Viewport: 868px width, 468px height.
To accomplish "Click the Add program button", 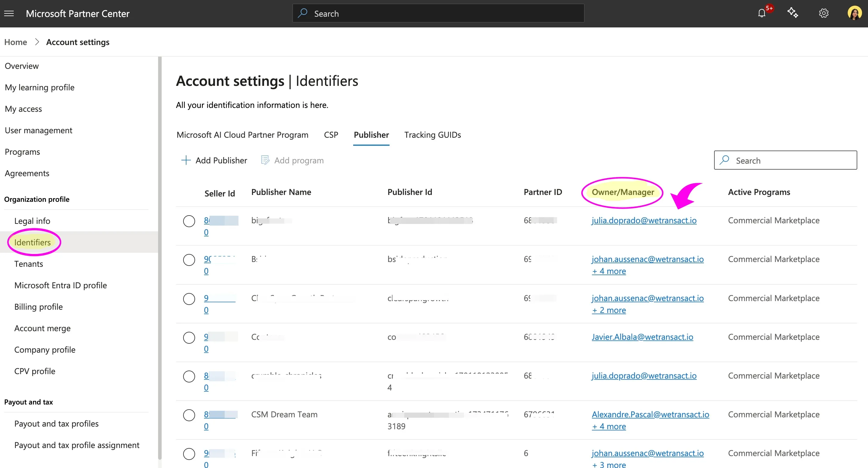I will coord(292,160).
